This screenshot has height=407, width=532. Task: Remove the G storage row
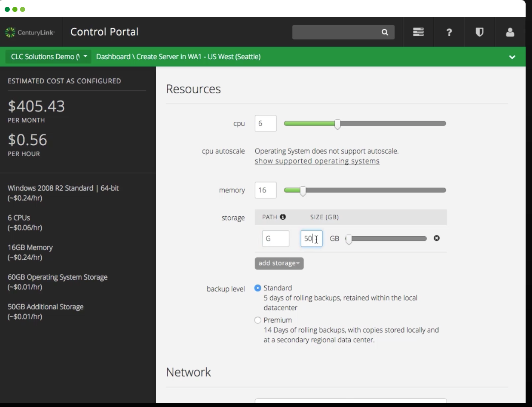(x=436, y=238)
